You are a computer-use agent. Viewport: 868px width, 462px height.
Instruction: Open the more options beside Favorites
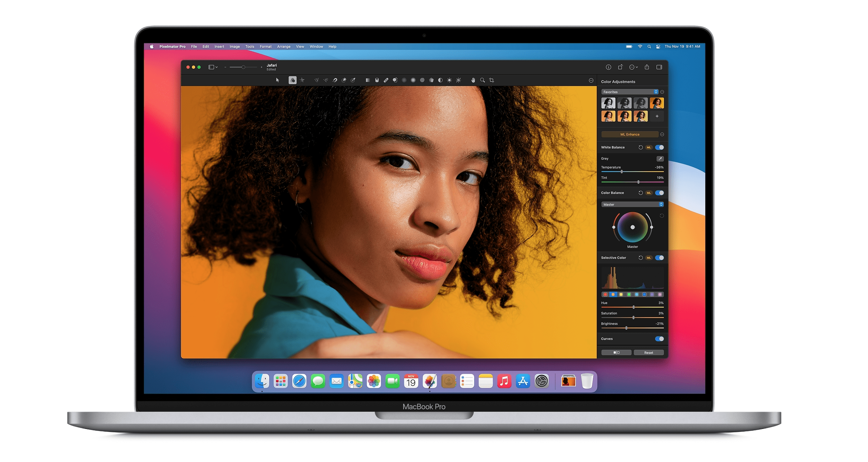[x=662, y=92]
